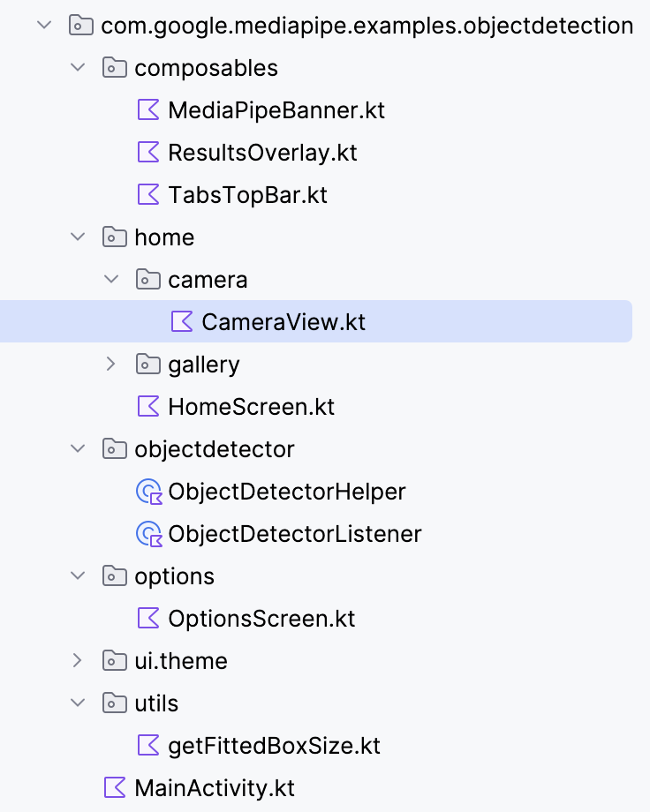Collapse the home folder chevron
The image size is (650, 812).
coord(78,237)
